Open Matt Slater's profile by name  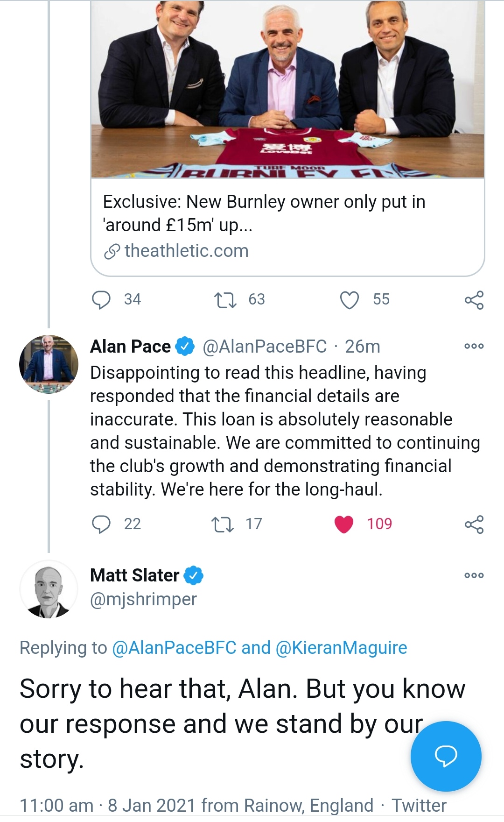pos(134,575)
